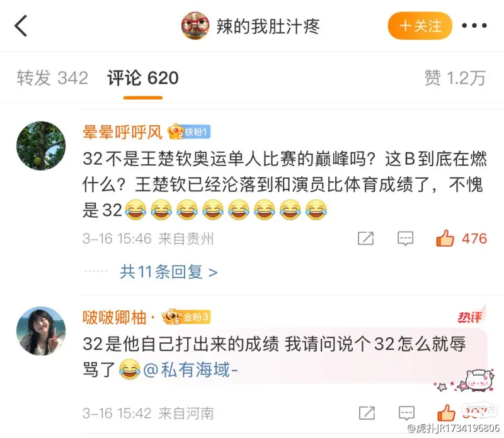Open the three-dots more options menu
Image resolution: width=504 pixels, height=438 pixels.
pyautogui.click(x=474, y=25)
